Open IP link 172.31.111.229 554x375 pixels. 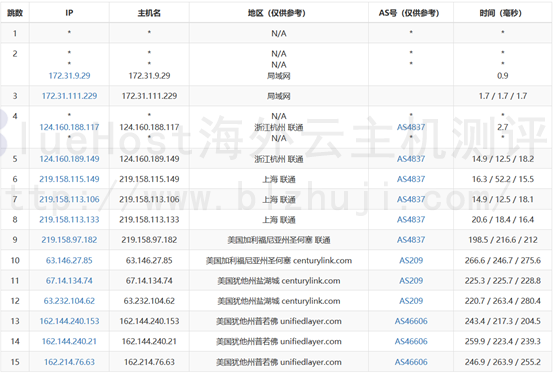click(x=69, y=96)
